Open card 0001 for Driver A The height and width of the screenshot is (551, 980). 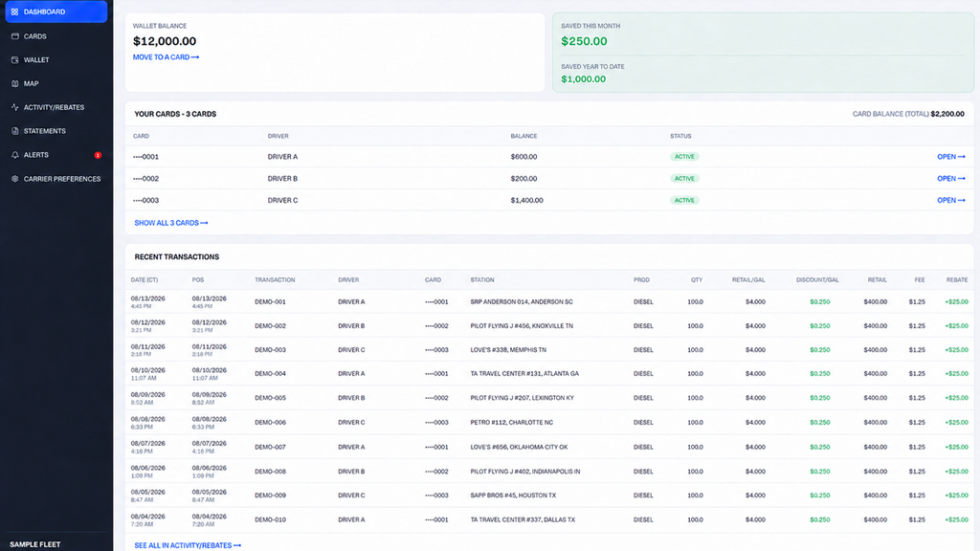(950, 157)
